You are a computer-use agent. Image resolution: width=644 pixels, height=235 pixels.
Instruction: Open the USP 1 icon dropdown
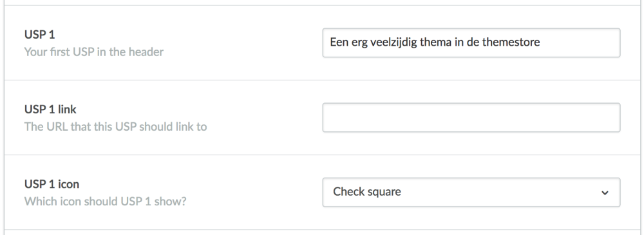click(x=471, y=193)
